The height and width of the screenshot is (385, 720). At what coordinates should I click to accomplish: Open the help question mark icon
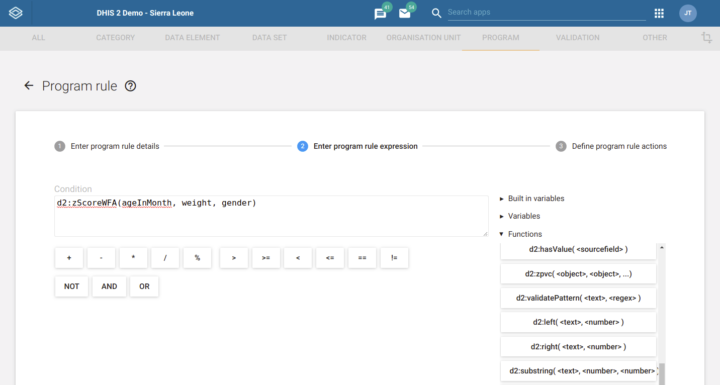click(x=130, y=86)
